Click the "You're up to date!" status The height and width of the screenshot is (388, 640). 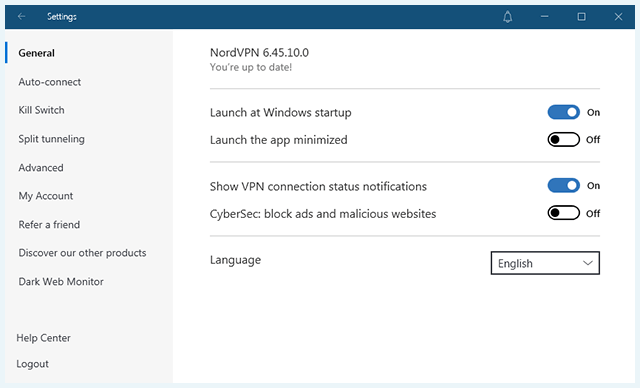pyautogui.click(x=251, y=67)
